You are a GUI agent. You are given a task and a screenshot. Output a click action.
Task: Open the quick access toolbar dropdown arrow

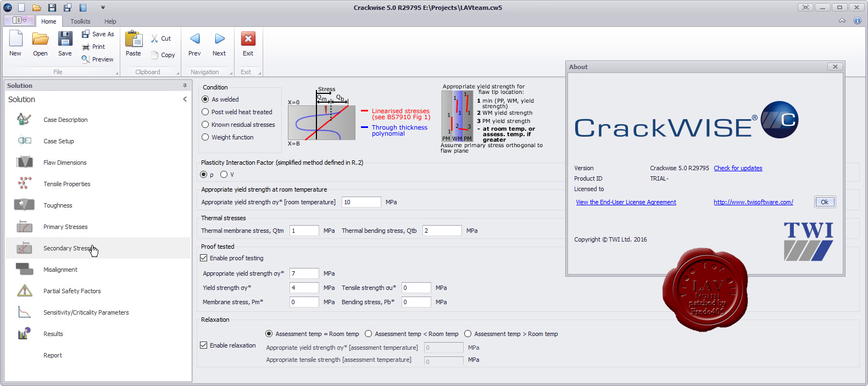coord(103,8)
